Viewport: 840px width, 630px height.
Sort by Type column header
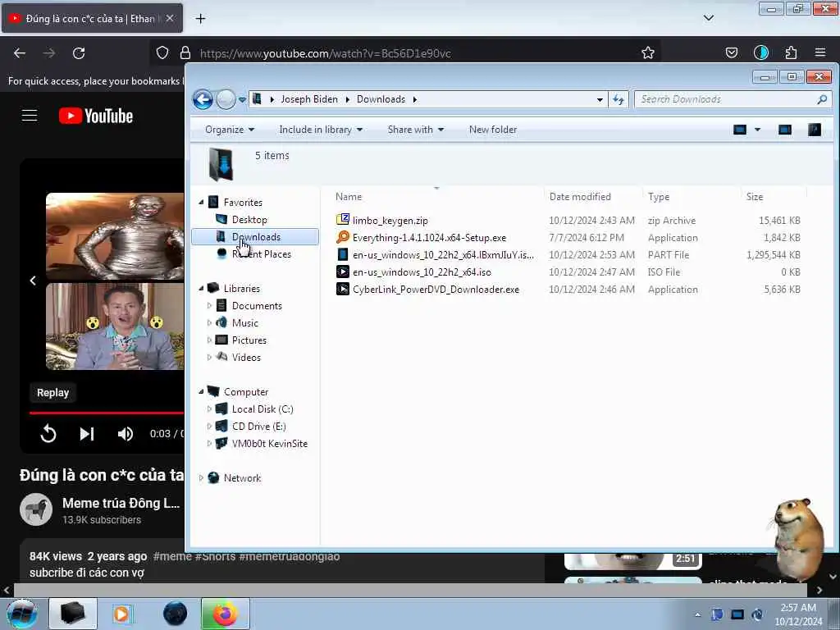[x=659, y=197]
